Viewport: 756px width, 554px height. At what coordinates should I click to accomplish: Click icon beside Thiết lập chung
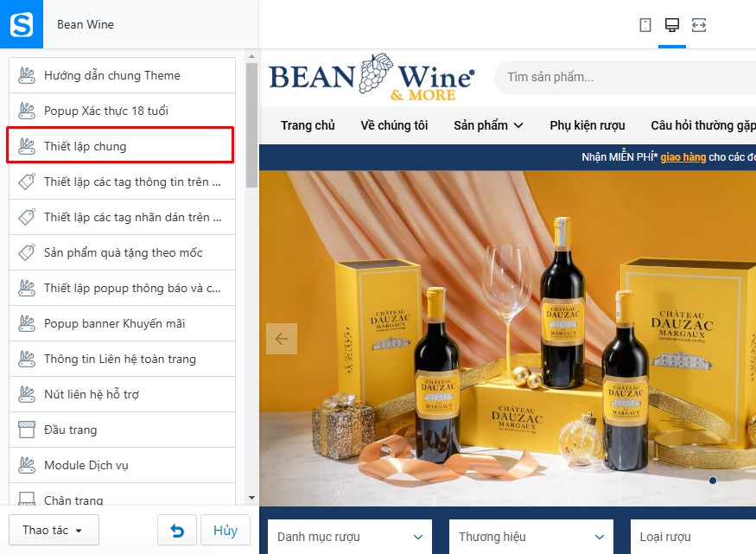(x=27, y=146)
